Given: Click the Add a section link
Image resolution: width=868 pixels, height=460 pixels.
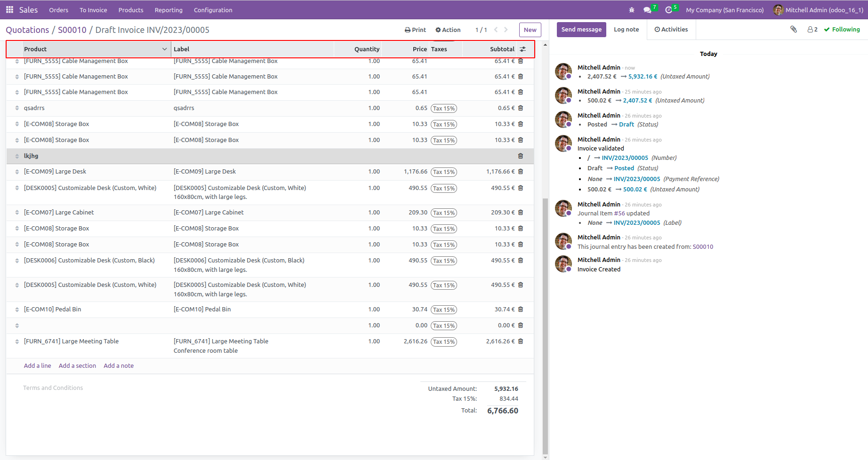Looking at the screenshot, I should [x=77, y=366].
